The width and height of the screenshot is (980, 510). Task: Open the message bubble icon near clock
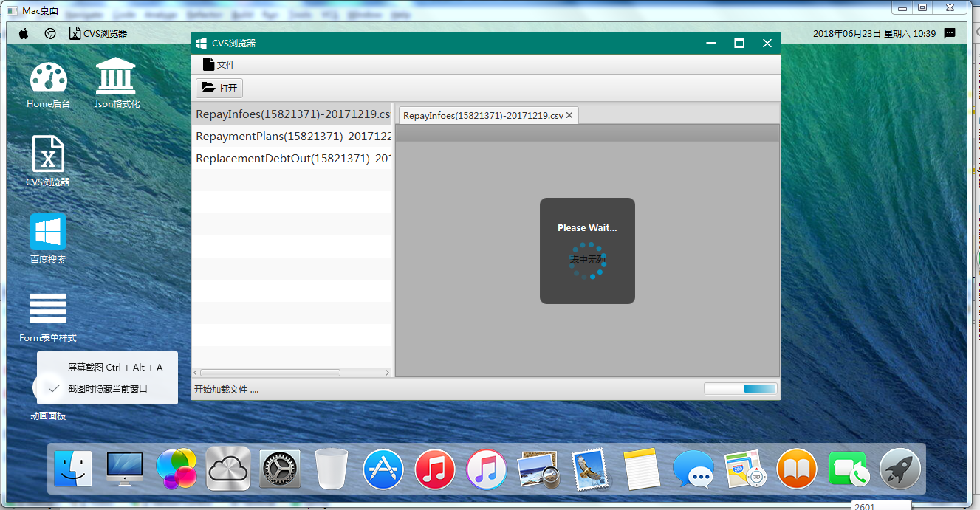(950, 33)
